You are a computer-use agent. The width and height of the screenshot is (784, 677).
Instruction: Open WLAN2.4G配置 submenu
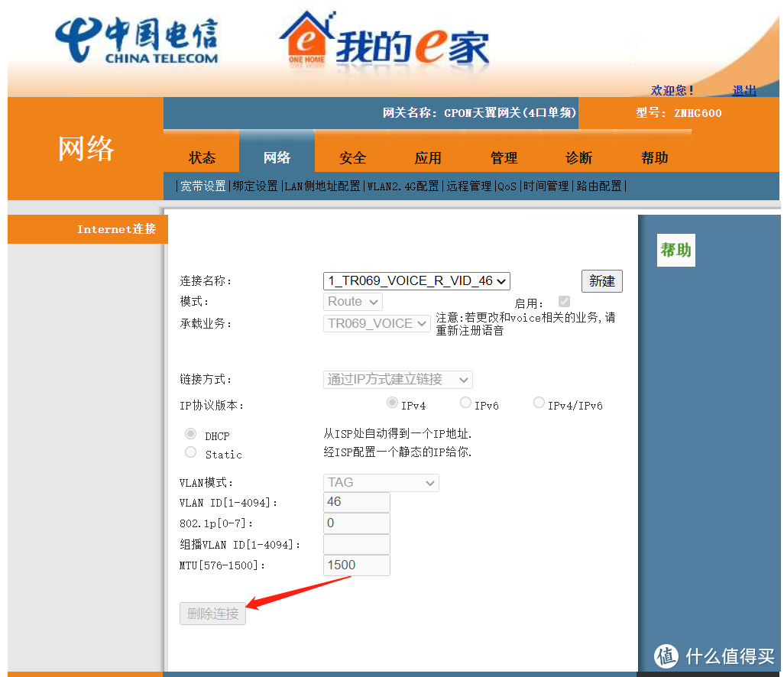[x=403, y=186]
